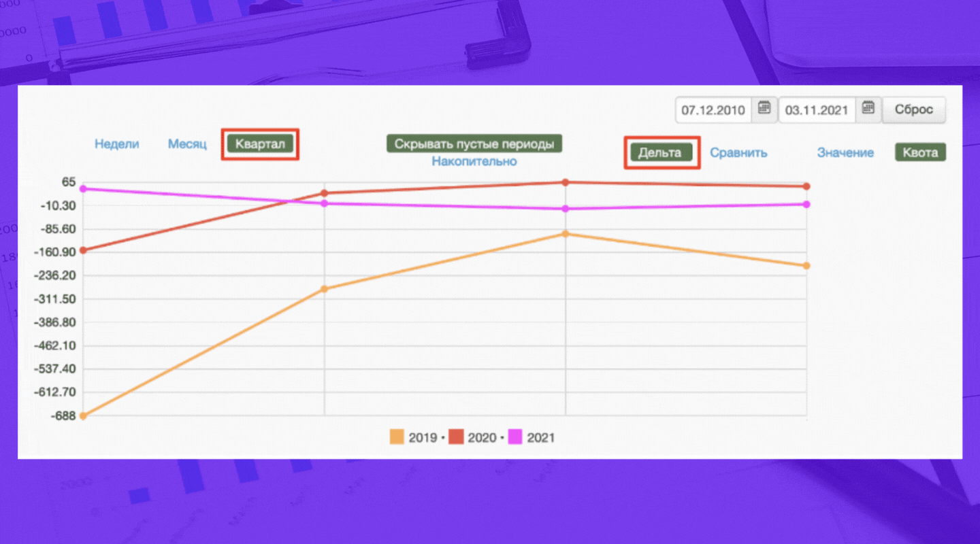Click the 2020 line's last data point

[806, 186]
